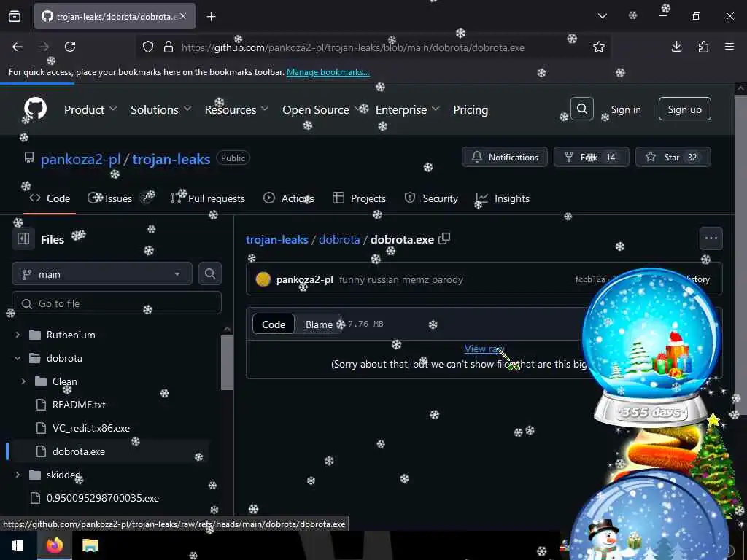The width and height of the screenshot is (747, 560).
Task: Open README.txt in file tree
Action: click(x=79, y=405)
